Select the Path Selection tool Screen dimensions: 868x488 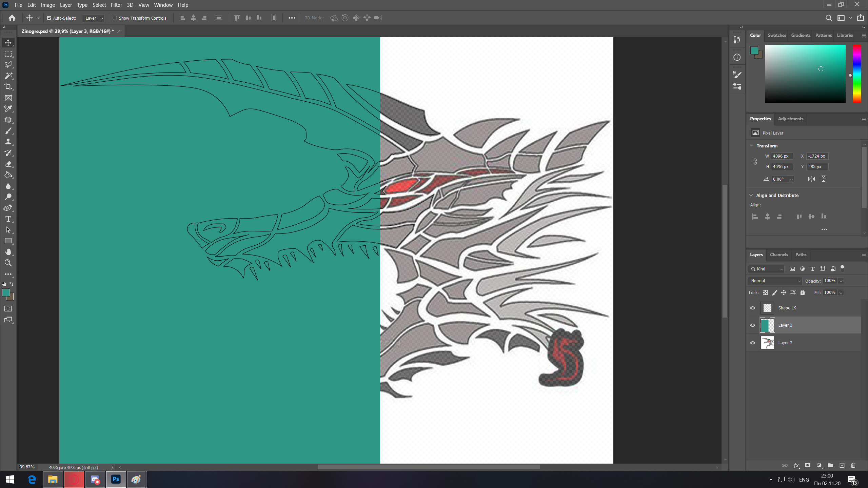8,230
